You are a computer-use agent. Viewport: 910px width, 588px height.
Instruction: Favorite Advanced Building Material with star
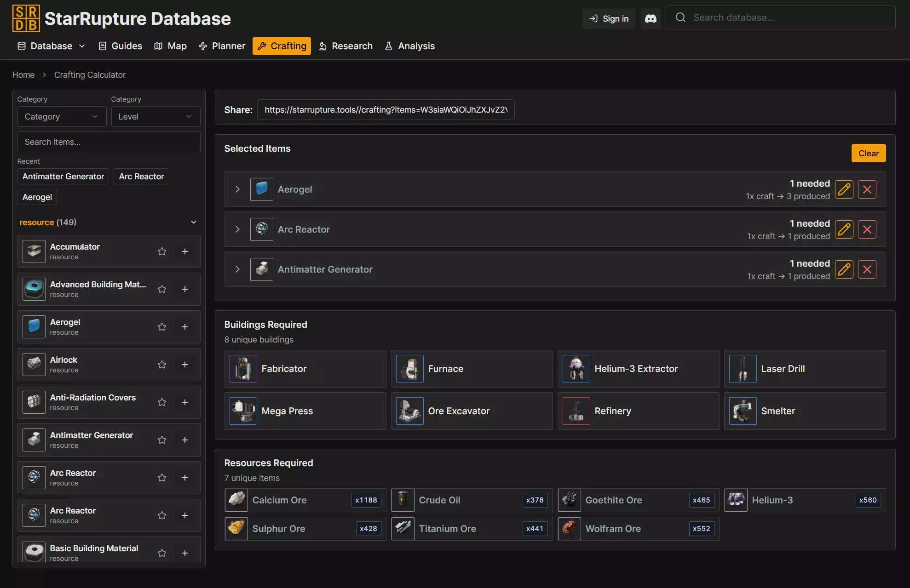162,289
